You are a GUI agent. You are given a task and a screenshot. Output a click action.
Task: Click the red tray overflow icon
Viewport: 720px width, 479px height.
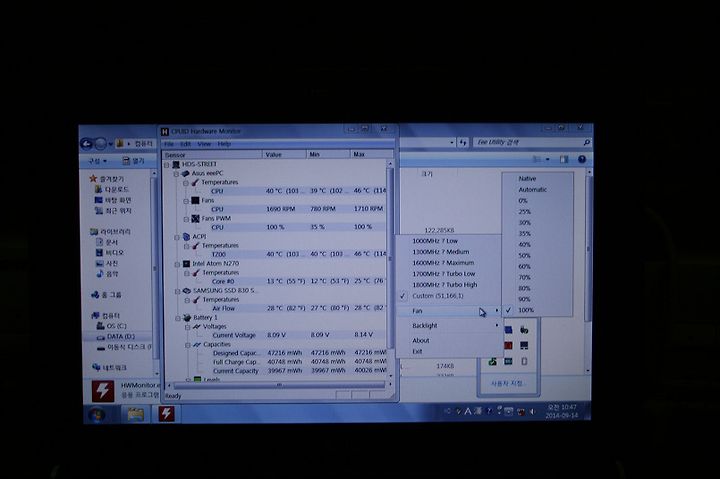(508, 345)
